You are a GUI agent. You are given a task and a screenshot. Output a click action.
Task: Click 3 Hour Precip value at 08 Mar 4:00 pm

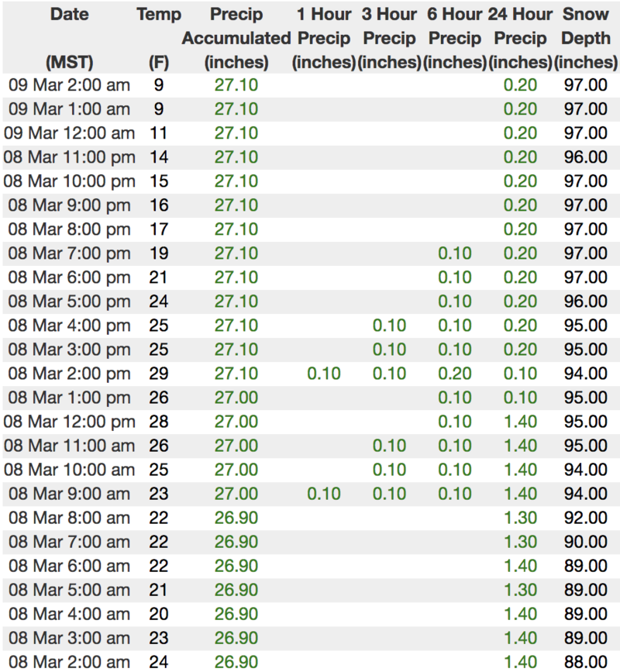point(389,326)
